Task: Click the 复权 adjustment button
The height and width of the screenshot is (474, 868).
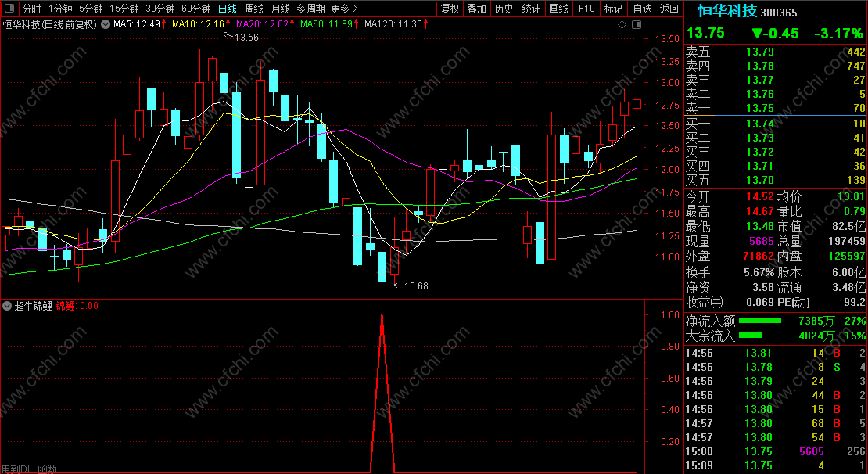Action: (x=450, y=9)
